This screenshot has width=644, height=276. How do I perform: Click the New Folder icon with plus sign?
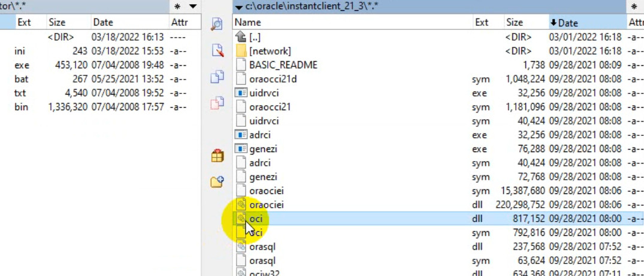(217, 182)
